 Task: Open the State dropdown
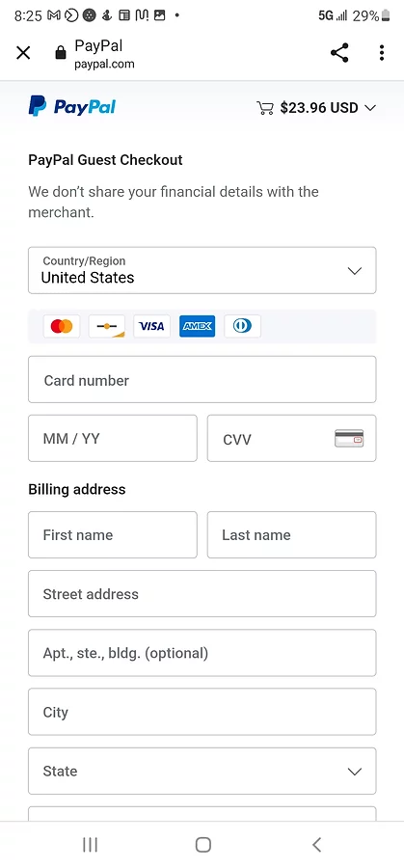(202, 772)
